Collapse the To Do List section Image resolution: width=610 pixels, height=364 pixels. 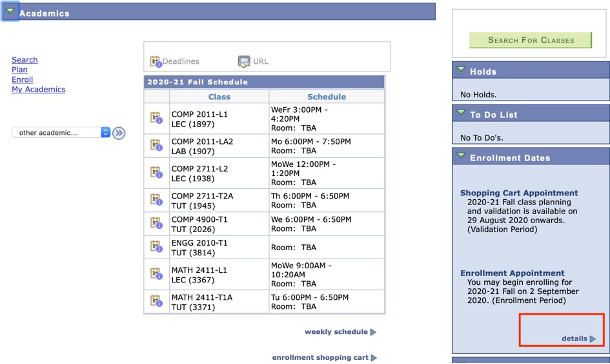pyautogui.click(x=461, y=113)
